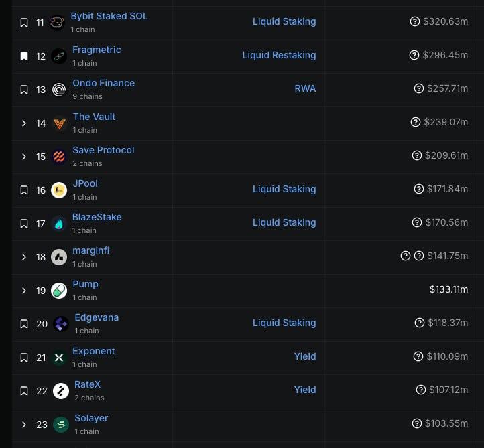The image size is (484, 448).
Task: Open the Save Protocol page link
Action: pyautogui.click(x=103, y=150)
